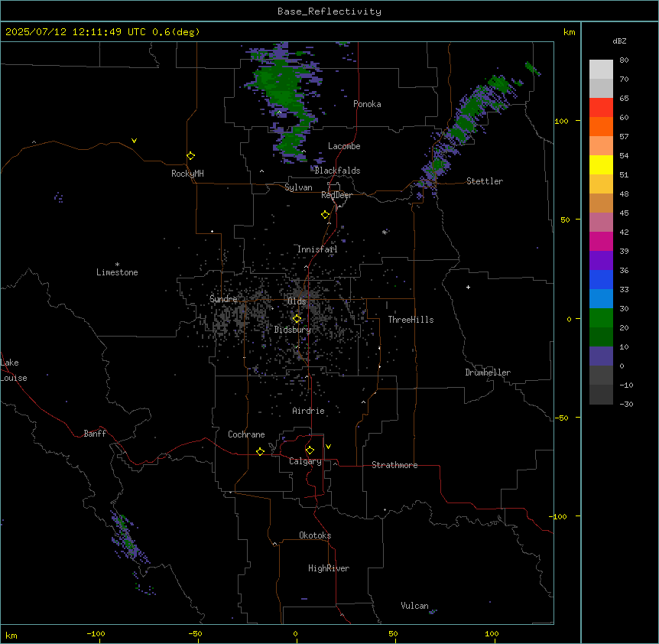This screenshot has height=644, width=659.
Task: Click the Base_Reflectivity title text
Action: (329, 11)
